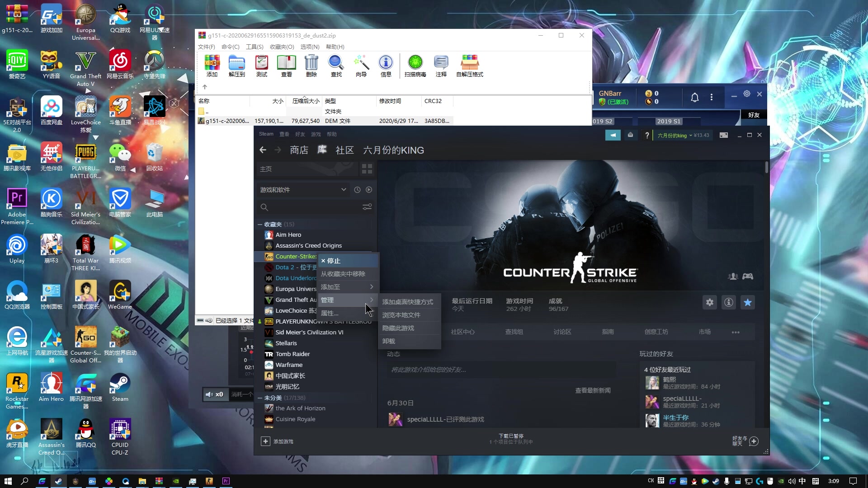Click the ready-to-play filter icon in Steam library
The width and height of the screenshot is (868, 488).
coord(369,190)
